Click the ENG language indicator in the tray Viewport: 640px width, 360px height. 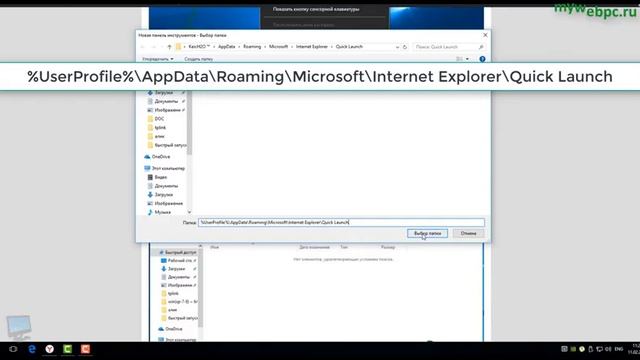(x=619, y=349)
